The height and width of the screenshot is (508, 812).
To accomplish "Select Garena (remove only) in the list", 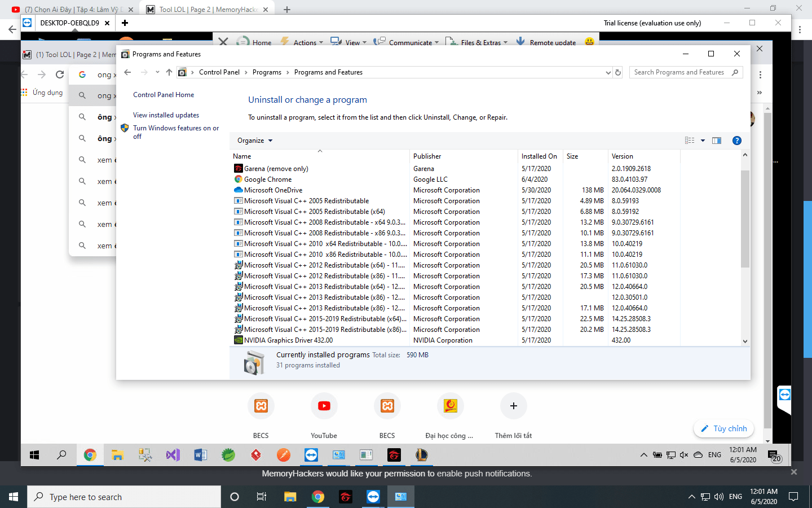I will (457, 169).
